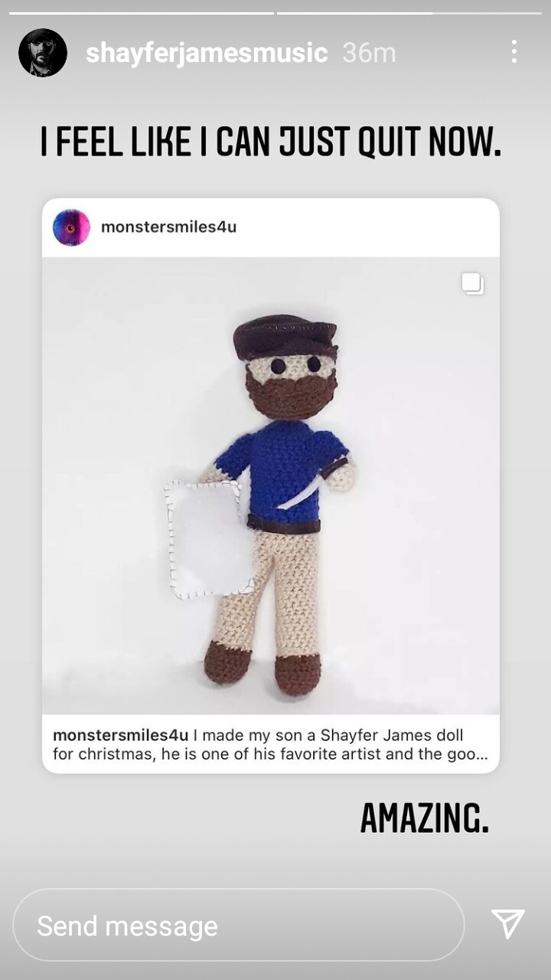
Task: Tap the doll's brown cap in image
Action: (x=285, y=337)
